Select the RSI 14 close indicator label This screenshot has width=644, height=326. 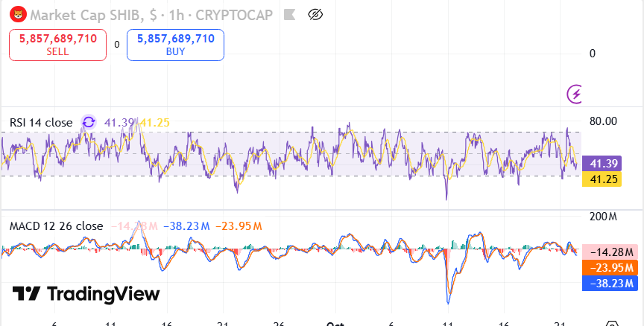[41, 122]
